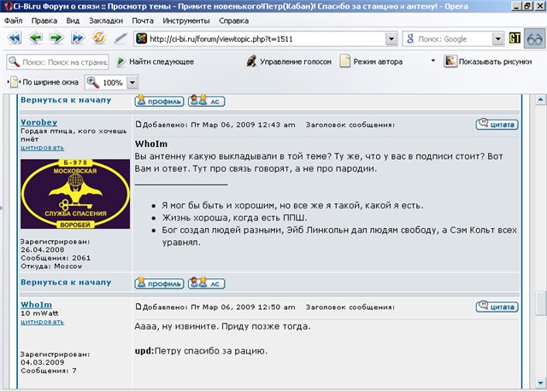Open Vorobey's user profile link
547x392 pixels.
(38, 123)
